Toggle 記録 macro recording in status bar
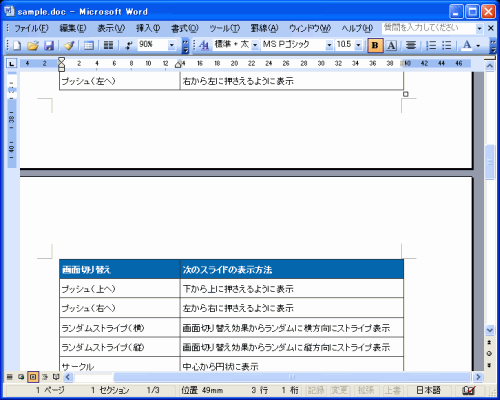This screenshot has height=400, width=500. (316, 390)
